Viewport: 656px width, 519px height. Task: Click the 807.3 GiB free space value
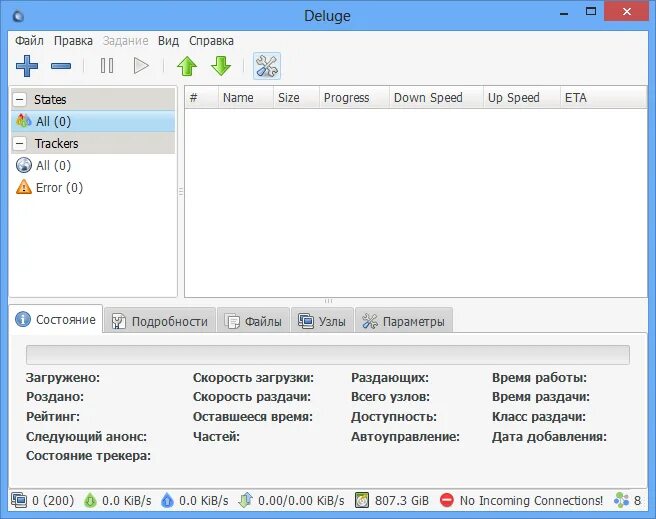(x=402, y=501)
